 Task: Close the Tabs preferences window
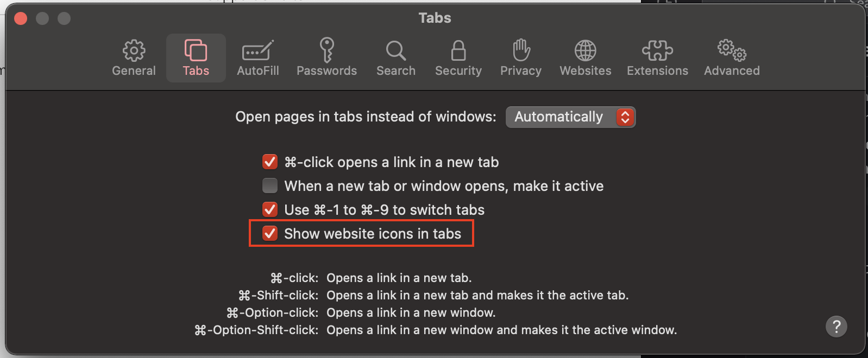tap(21, 18)
